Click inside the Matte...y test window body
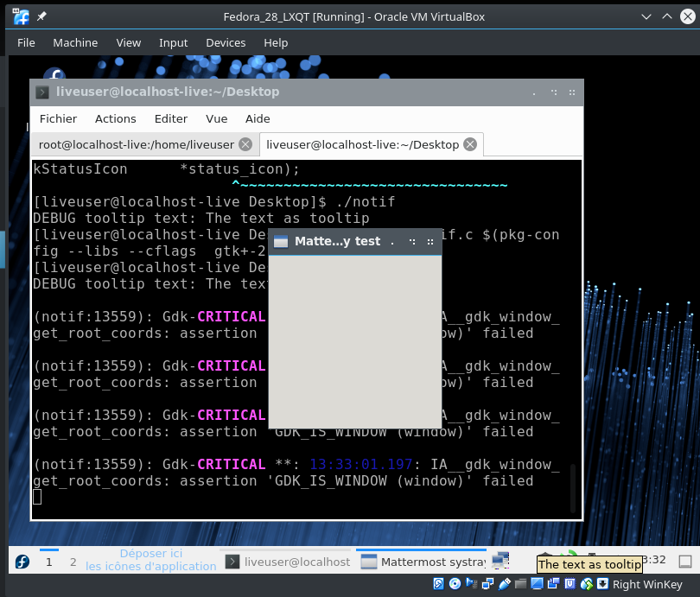 [x=355, y=342]
